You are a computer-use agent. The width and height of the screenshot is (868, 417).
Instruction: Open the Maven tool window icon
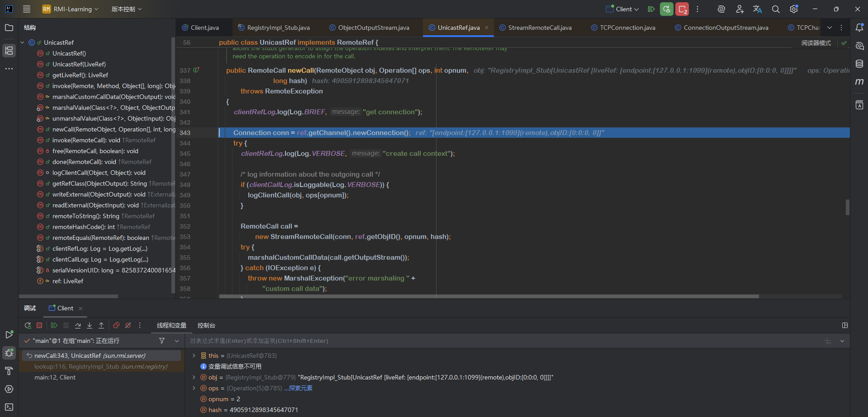[859, 82]
